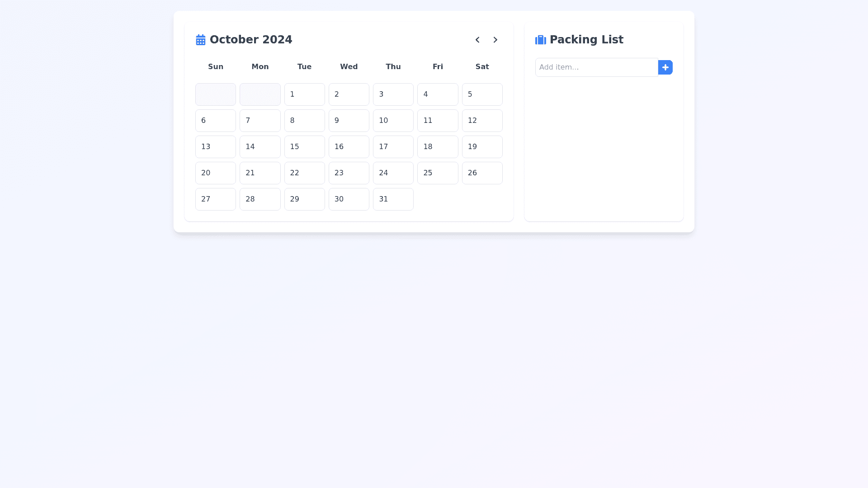The width and height of the screenshot is (868, 488).
Task: Click the last day, October 31
Action: (x=393, y=199)
